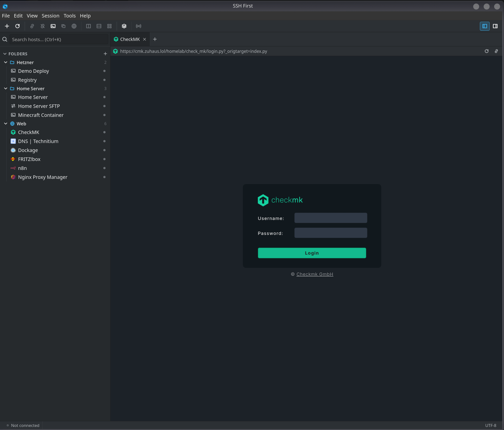Image resolution: width=504 pixels, height=430 pixels.
Task: Toggle the left sidebar panel button
Action: (485, 26)
